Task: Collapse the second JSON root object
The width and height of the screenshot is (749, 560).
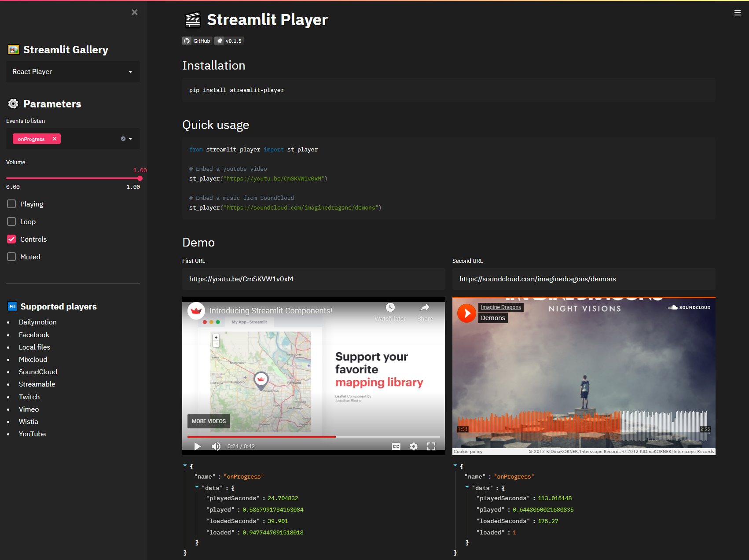Action: 455,466
